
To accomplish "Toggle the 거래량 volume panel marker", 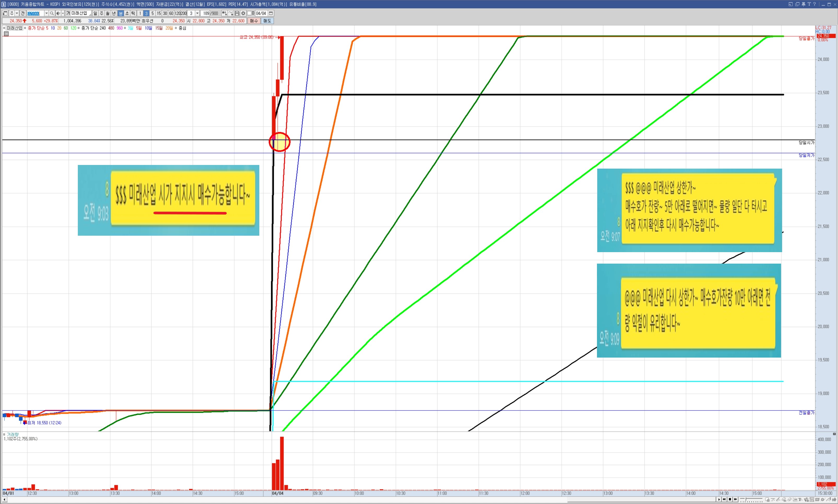I will 4,434.
